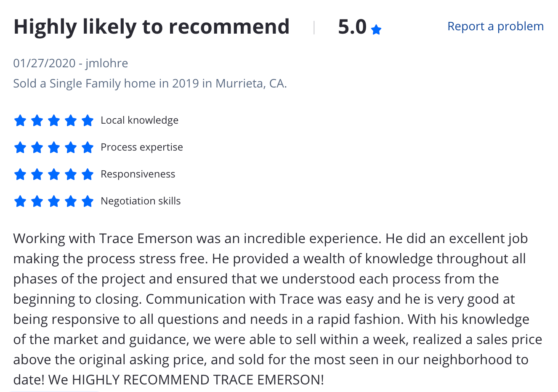
Task: Click the Responsiveness label
Action: (x=138, y=174)
